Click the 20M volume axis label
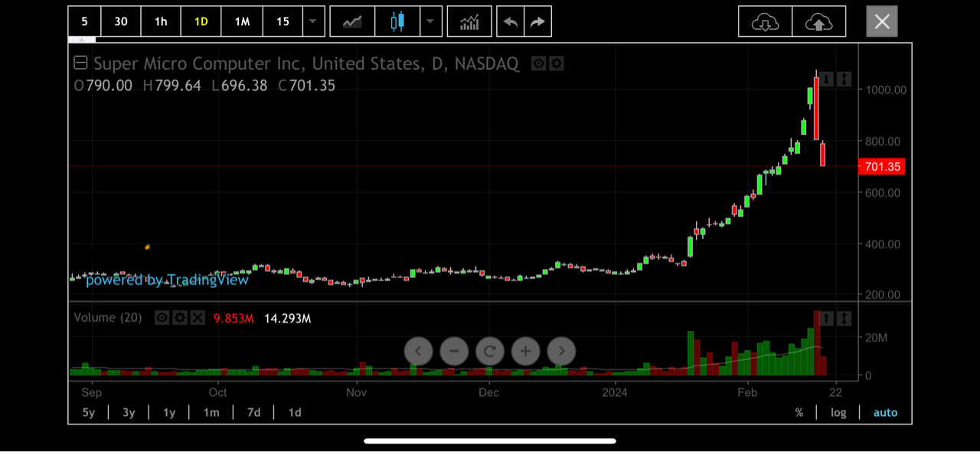The width and height of the screenshot is (980, 452). point(876,338)
